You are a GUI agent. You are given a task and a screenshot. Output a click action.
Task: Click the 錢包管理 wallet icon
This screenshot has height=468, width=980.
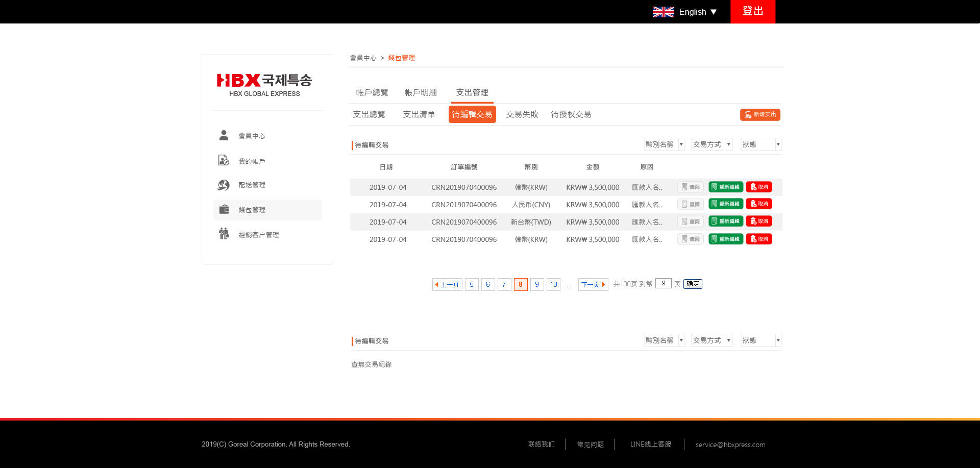224,209
